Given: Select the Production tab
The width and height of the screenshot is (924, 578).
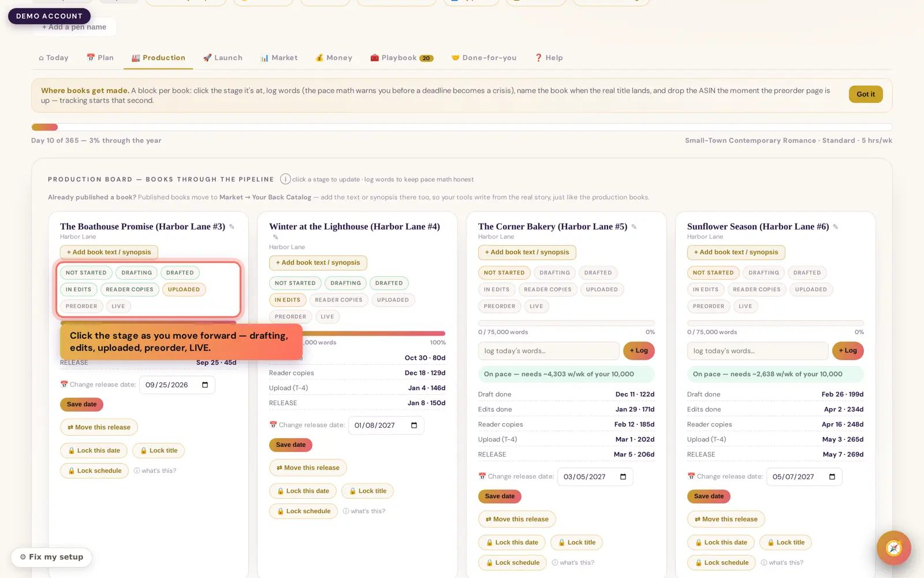Looking at the screenshot, I should click(x=158, y=58).
